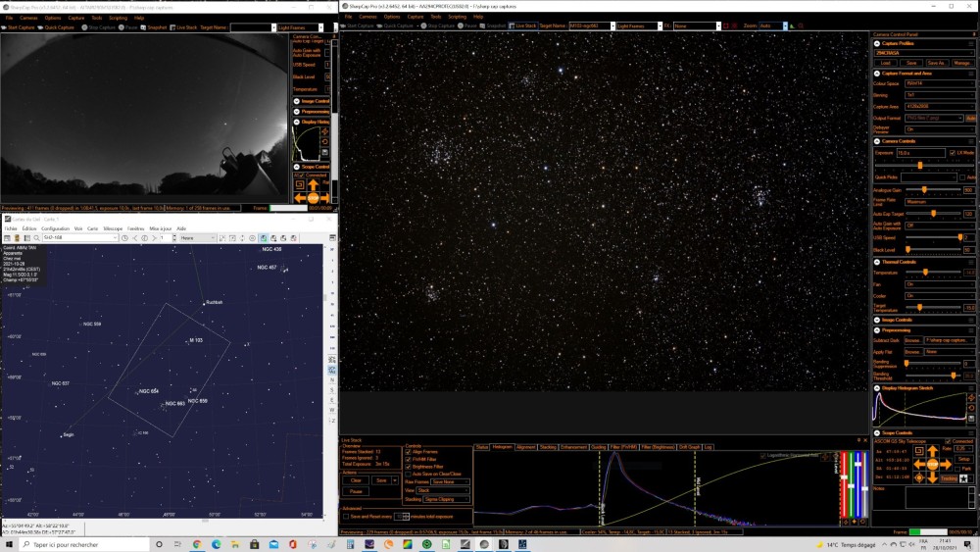Open the Heure time unit dropdown in Cartes du Ciel
Viewport: 980px width, 552px height.
pos(198,238)
